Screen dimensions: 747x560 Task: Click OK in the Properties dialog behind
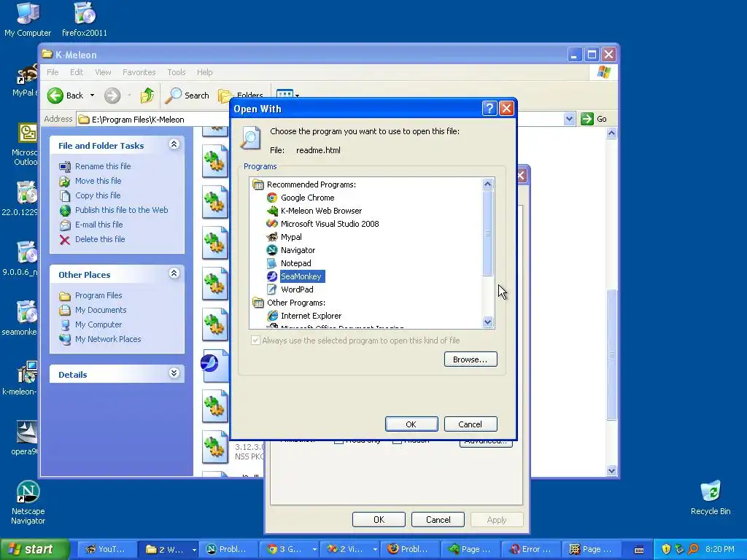click(x=379, y=519)
